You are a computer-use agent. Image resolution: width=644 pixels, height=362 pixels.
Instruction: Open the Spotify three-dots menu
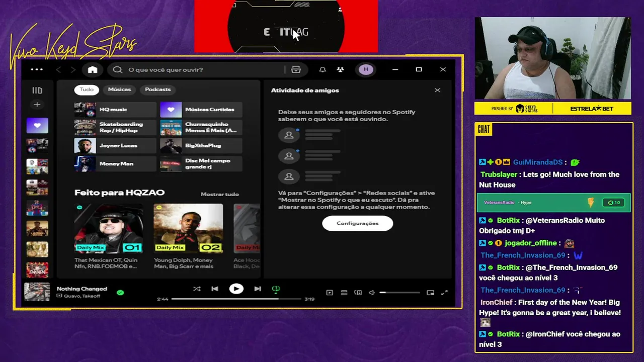tap(37, 69)
